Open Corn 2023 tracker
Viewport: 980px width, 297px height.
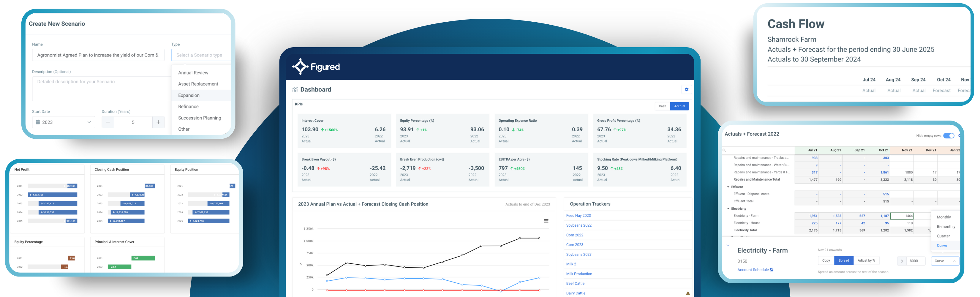click(574, 244)
